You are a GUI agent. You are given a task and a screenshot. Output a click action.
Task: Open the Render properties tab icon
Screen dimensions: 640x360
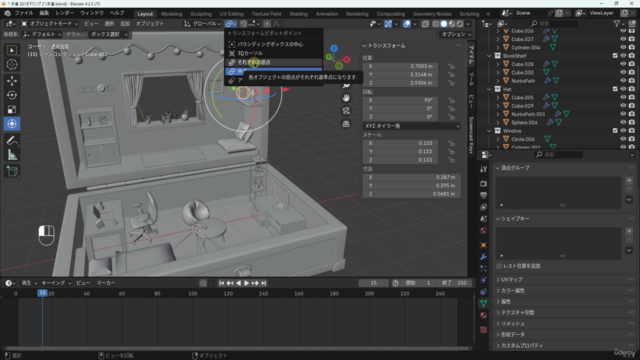coord(483,184)
